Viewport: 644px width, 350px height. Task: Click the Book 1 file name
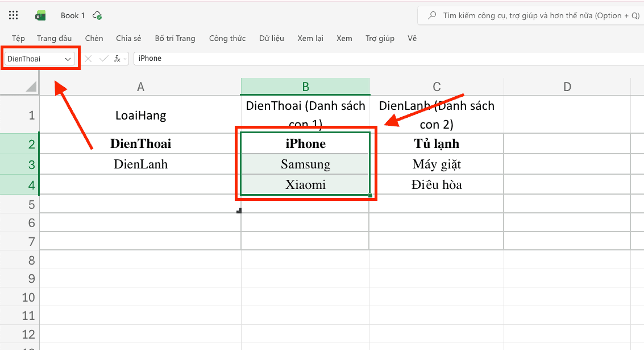pos(73,15)
